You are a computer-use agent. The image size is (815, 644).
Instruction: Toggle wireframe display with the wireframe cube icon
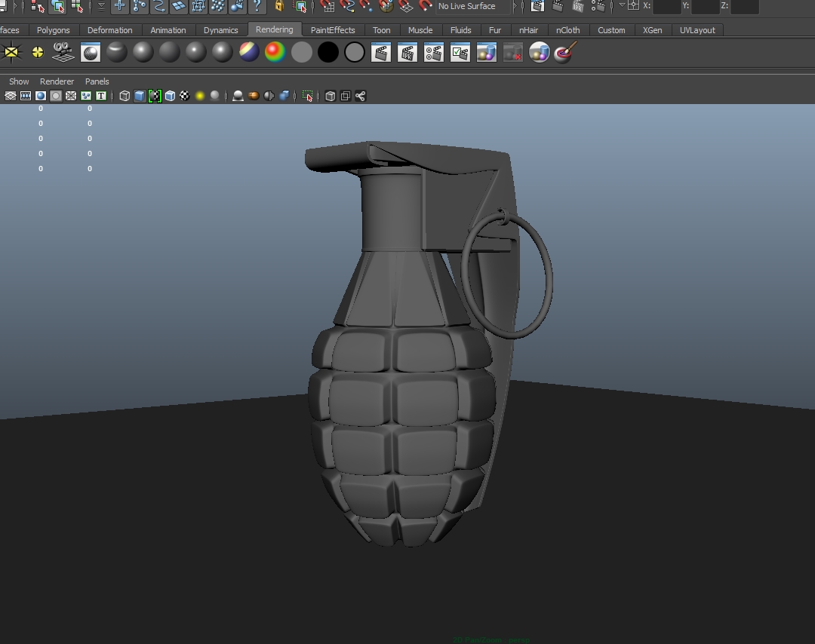pyautogui.click(x=125, y=96)
